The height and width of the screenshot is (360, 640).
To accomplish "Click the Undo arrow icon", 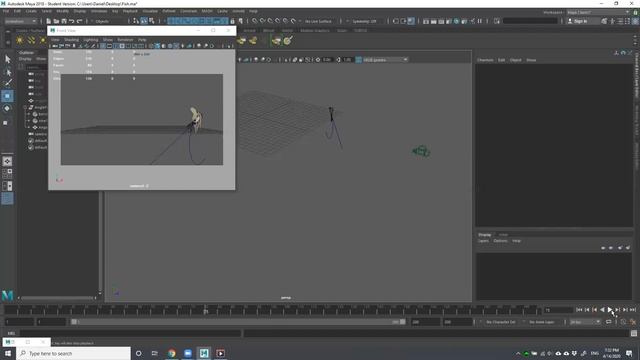I will [x=72, y=21].
